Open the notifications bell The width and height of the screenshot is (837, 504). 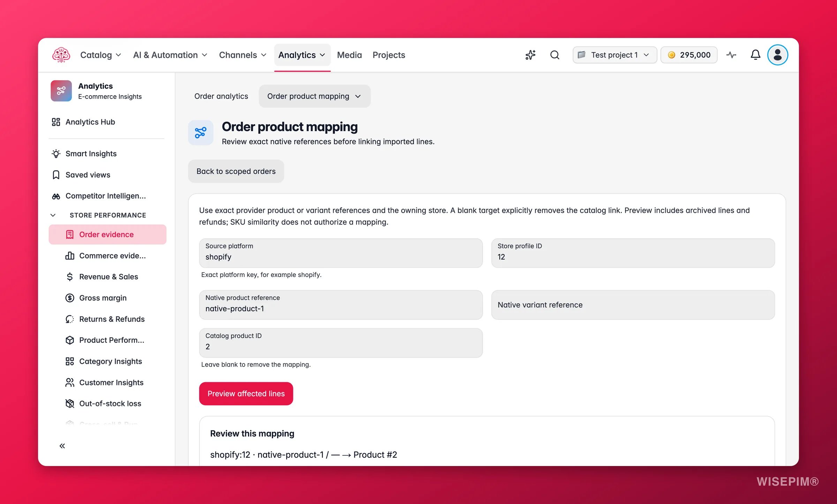[755, 55]
